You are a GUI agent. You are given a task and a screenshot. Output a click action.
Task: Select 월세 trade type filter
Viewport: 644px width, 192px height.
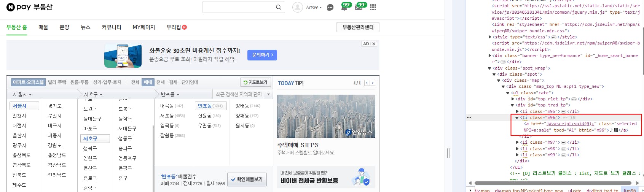tap(173, 82)
